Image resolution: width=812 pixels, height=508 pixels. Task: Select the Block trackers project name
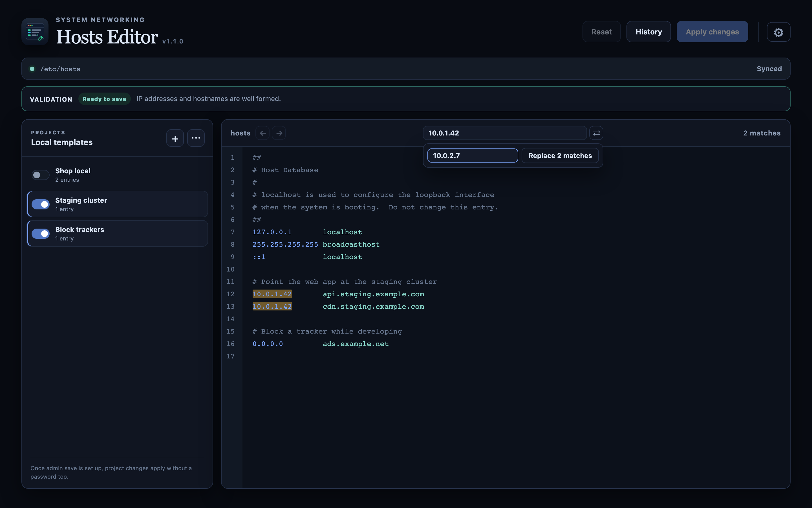(80, 229)
